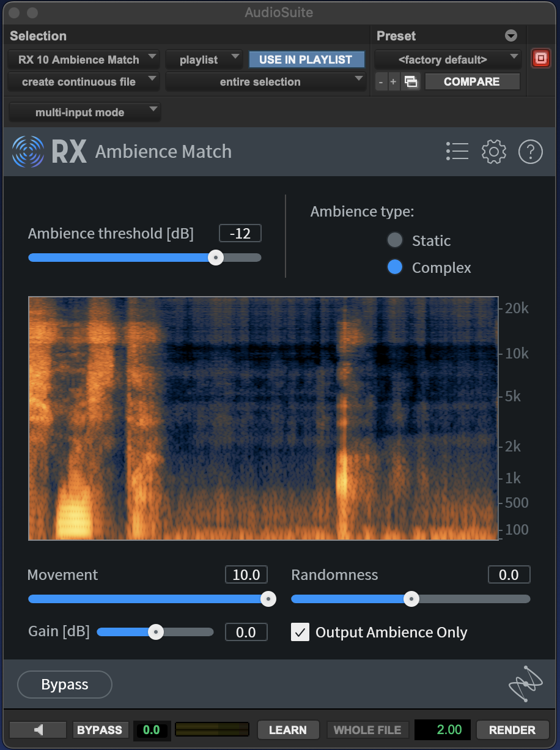560x750 pixels.
Task: Click the Ambience threshold slider handle
Action: coord(215,258)
